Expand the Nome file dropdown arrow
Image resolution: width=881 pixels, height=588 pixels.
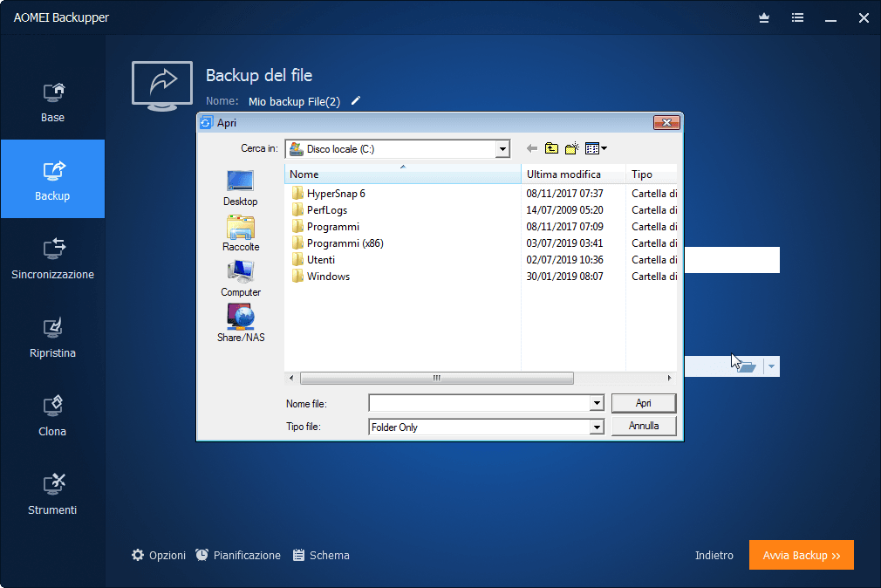(x=597, y=403)
